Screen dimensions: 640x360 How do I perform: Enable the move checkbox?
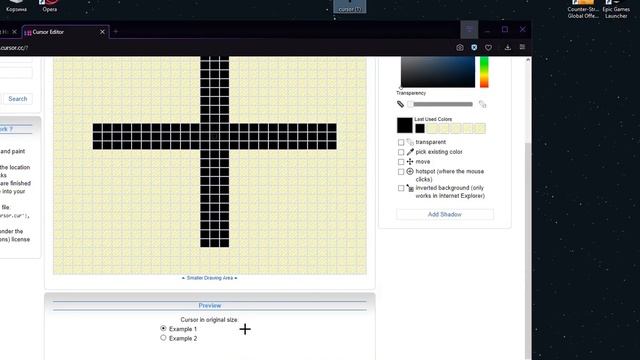pos(401,162)
